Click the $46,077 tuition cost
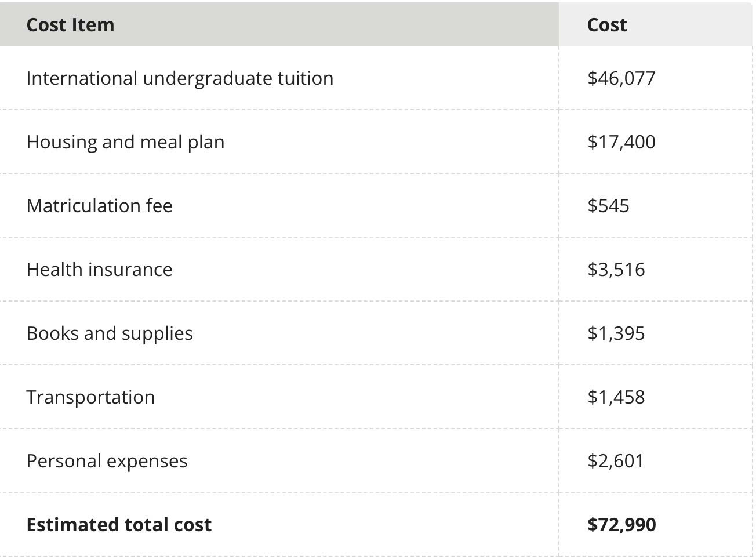 621,78
